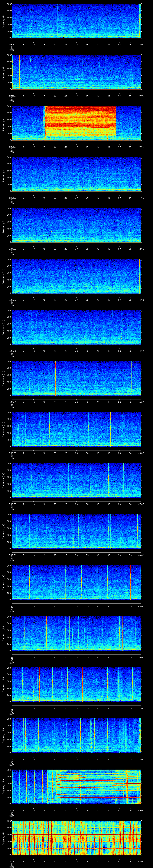Click the 15:47:00 start time label
The image size is (153, 868).
pos(12,555)
